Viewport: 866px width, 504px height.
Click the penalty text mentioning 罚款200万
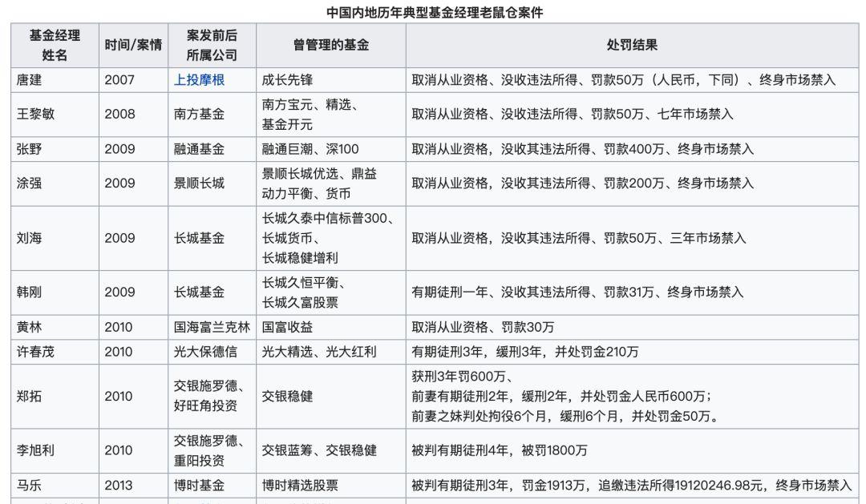tap(583, 183)
